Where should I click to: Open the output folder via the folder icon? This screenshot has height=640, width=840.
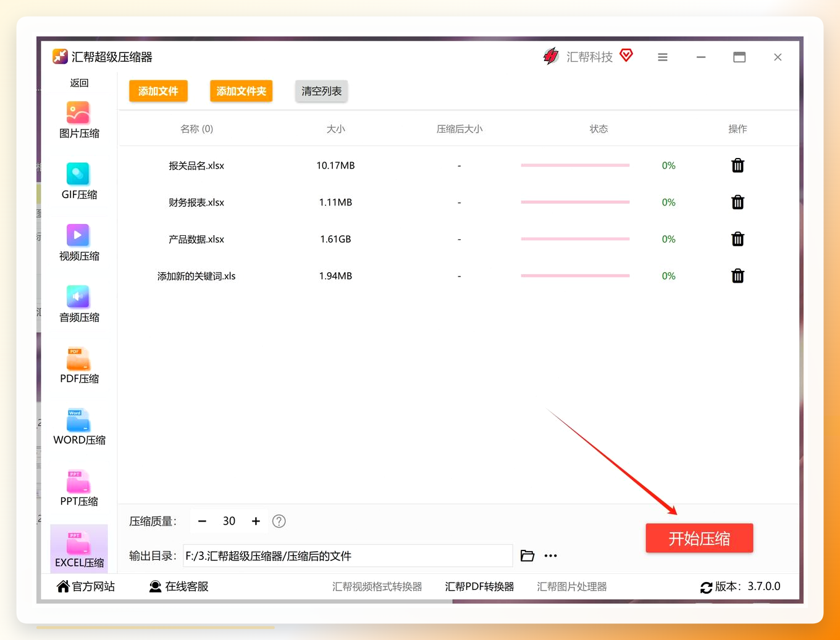click(x=527, y=555)
